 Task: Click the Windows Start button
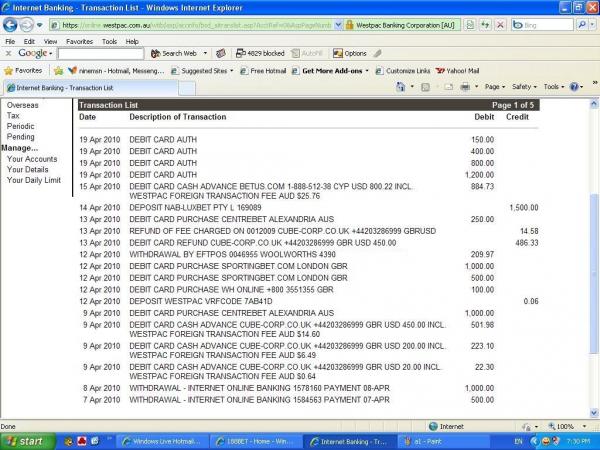pos(27,440)
